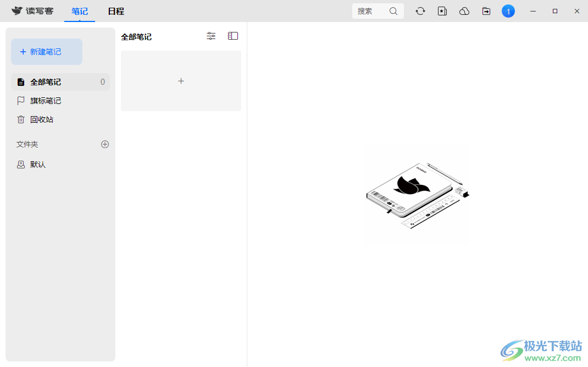Click the sync refresh icon

420,11
